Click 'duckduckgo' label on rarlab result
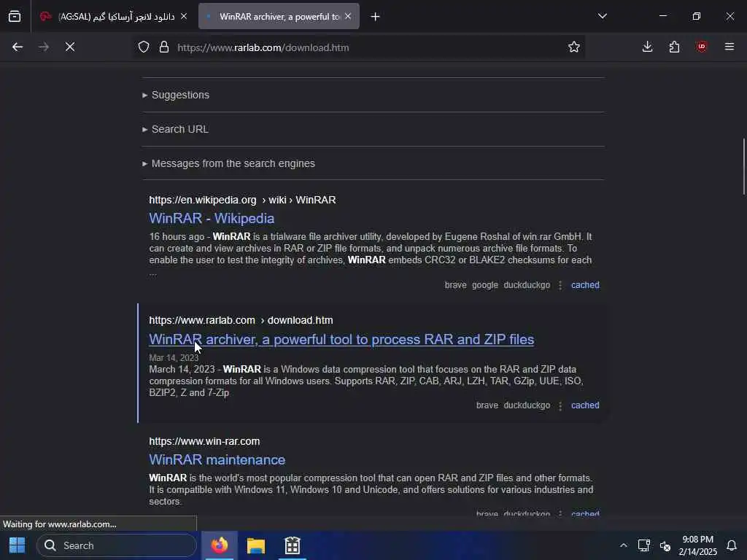Viewport: 747px width, 560px height. (x=527, y=405)
